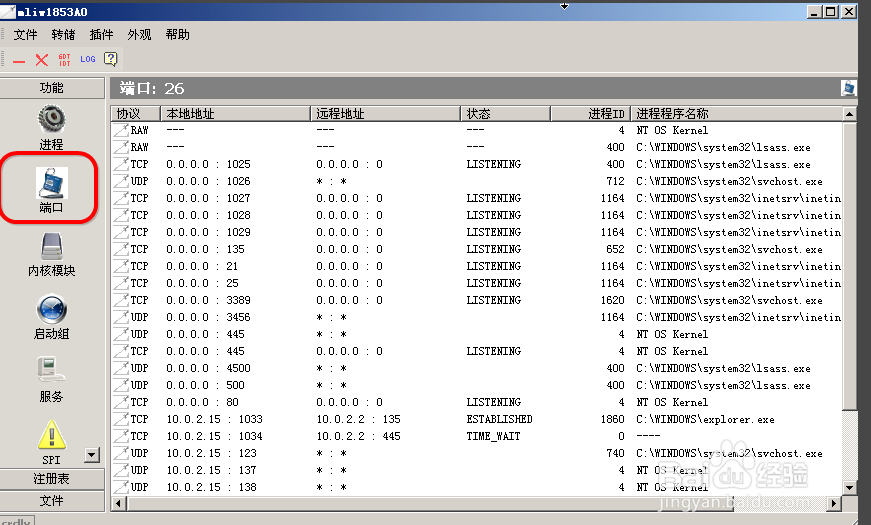Click remote address 10.0.2.2 : 445
Image resolution: width=871 pixels, height=525 pixels.
coord(358,436)
